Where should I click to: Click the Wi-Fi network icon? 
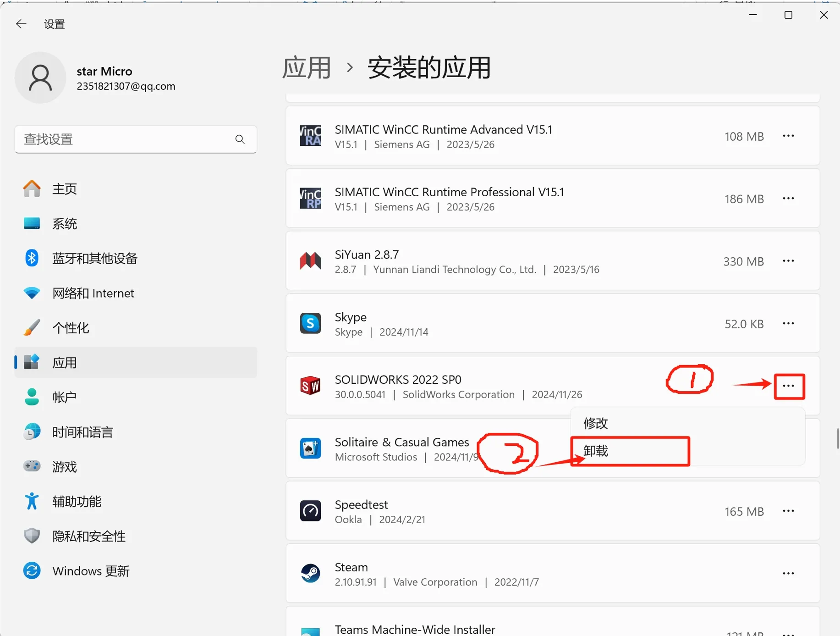32,293
